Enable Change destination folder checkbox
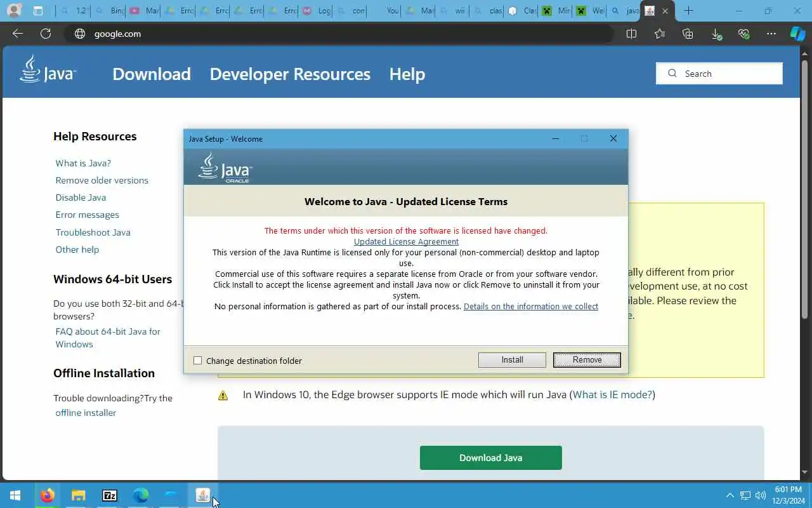Screen dimensions: 812x508 pos(198,361)
